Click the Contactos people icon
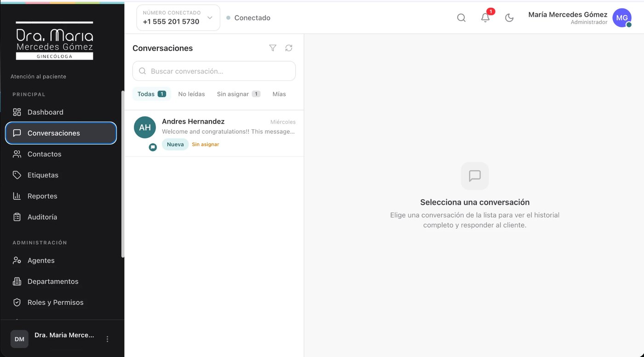This screenshot has height=357, width=644. (x=17, y=154)
